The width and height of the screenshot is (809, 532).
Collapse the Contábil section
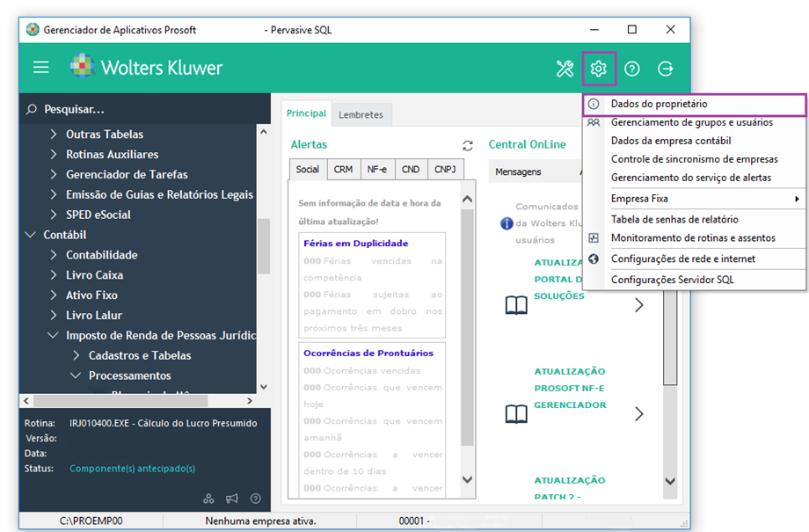pos(31,234)
